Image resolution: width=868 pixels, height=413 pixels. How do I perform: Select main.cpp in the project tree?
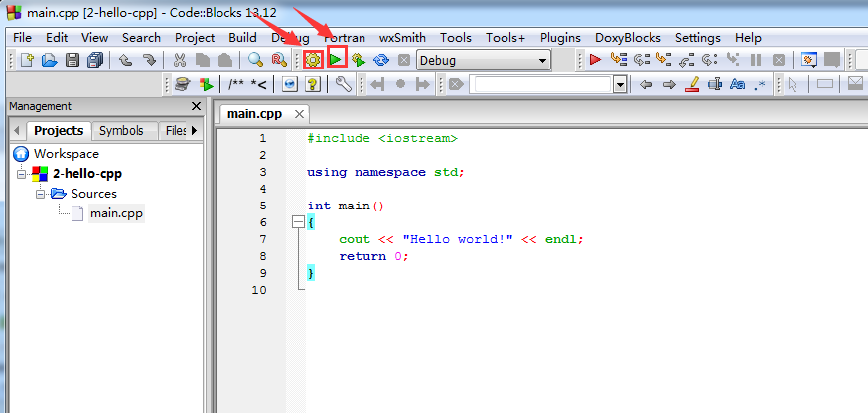(x=117, y=213)
